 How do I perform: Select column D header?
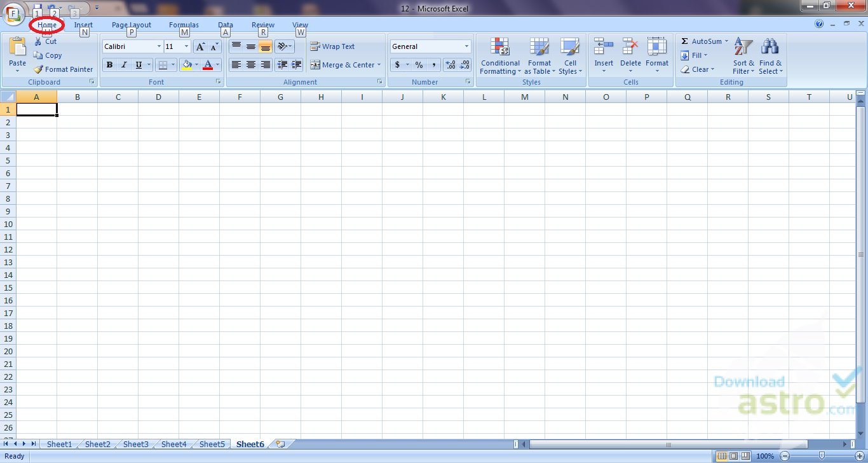coord(158,97)
